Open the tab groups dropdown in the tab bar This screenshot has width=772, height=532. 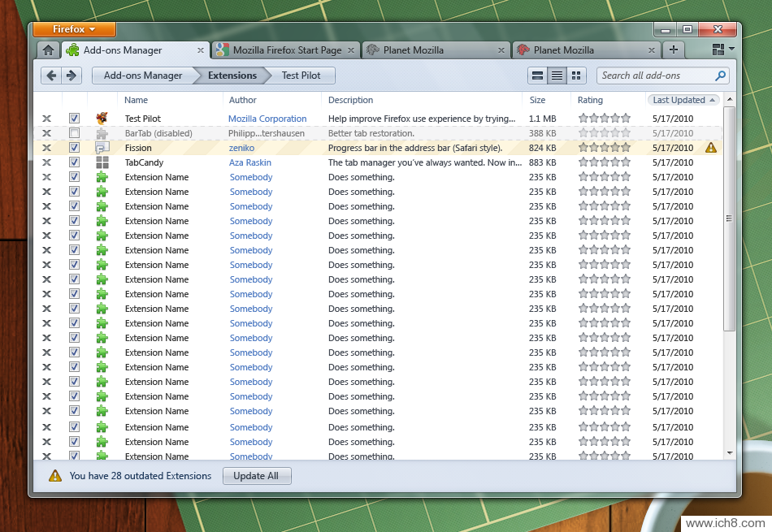click(722, 50)
